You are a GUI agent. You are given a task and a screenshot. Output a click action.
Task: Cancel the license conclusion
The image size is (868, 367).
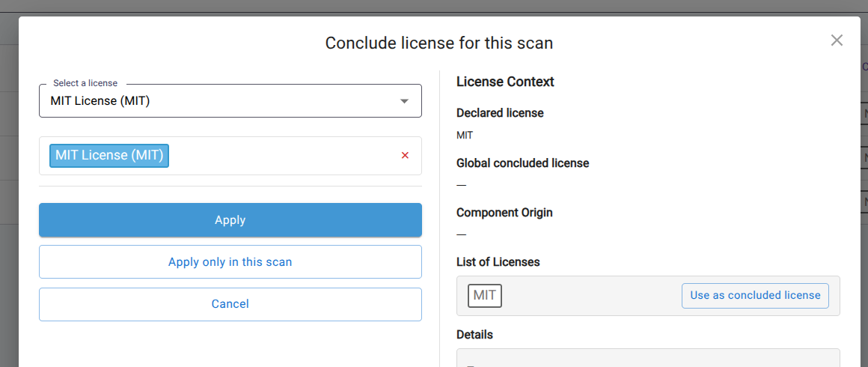[x=230, y=304]
